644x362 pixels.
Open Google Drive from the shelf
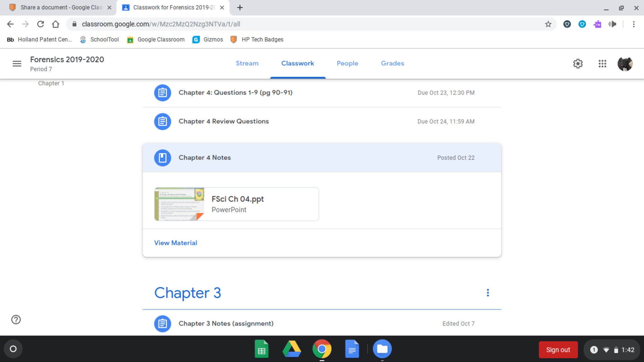pos(292,349)
